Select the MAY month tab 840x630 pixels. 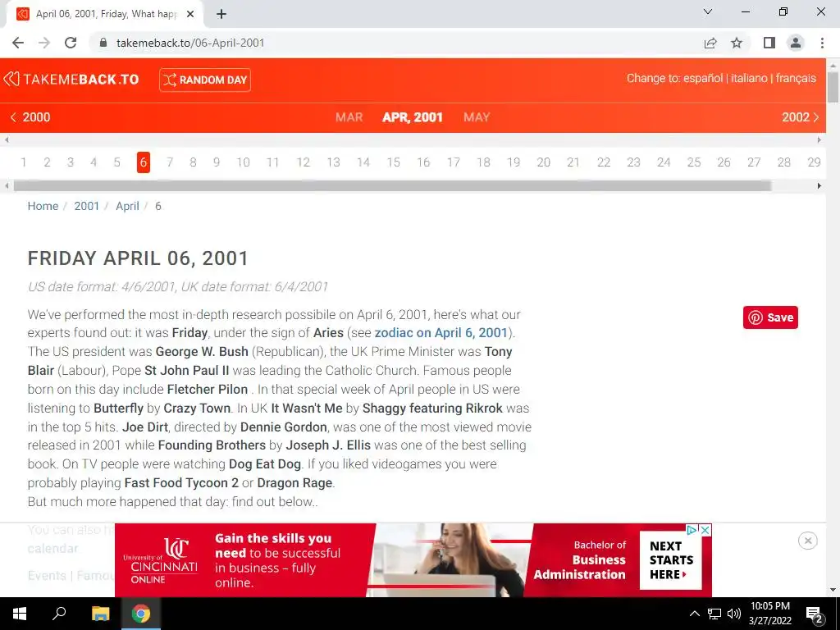tap(477, 117)
